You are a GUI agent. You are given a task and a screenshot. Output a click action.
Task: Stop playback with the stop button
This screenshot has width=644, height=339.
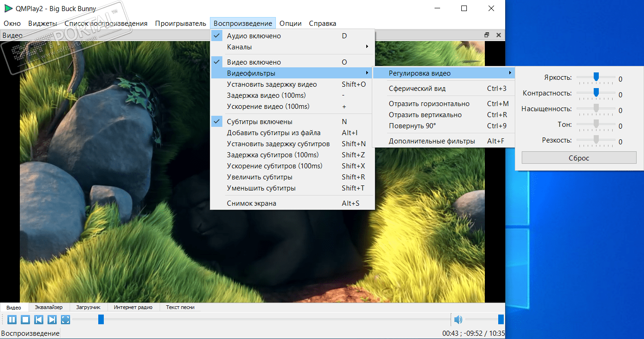click(x=25, y=320)
